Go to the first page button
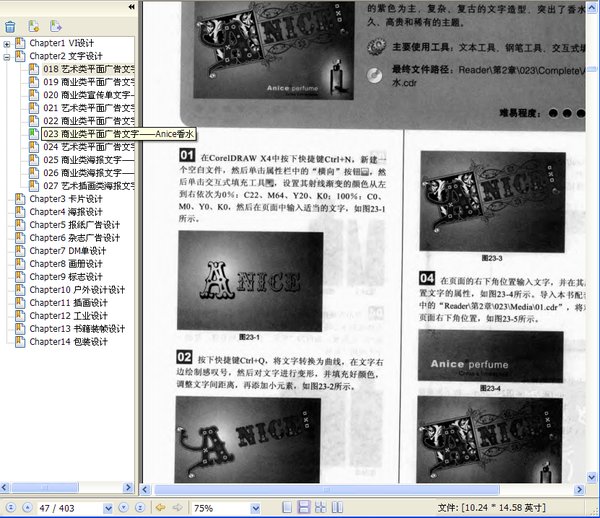 (11, 508)
